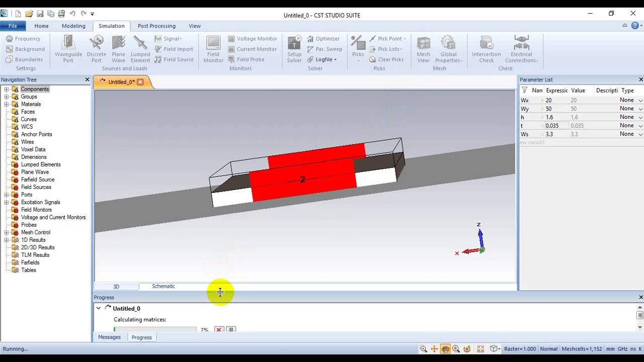Image resolution: width=644 pixels, height=362 pixels.
Task: Close the Parameter List panel
Action: point(640,79)
